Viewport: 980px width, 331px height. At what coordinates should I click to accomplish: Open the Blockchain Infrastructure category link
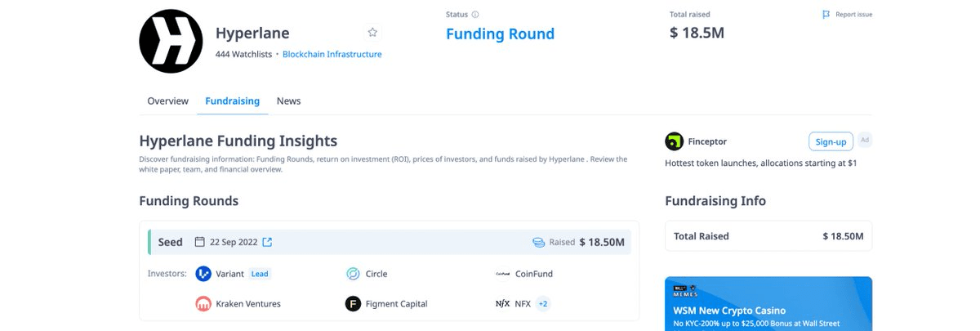[x=332, y=55]
